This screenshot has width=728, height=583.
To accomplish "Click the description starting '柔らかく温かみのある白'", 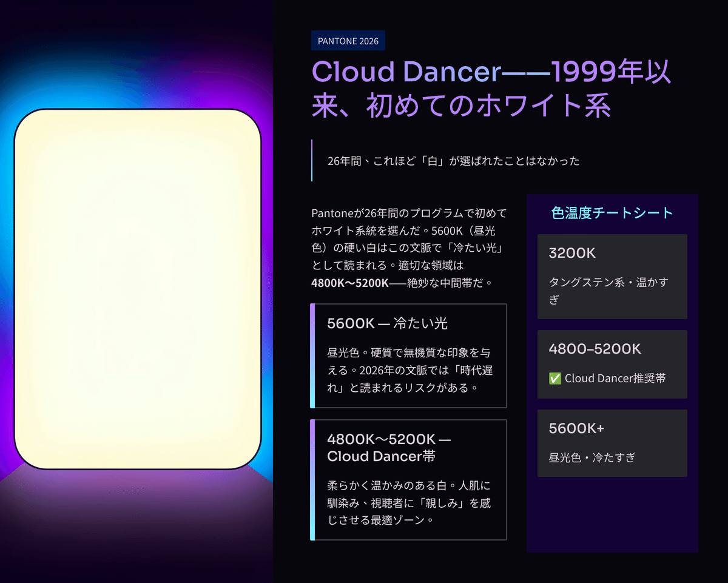I will coord(409,503).
